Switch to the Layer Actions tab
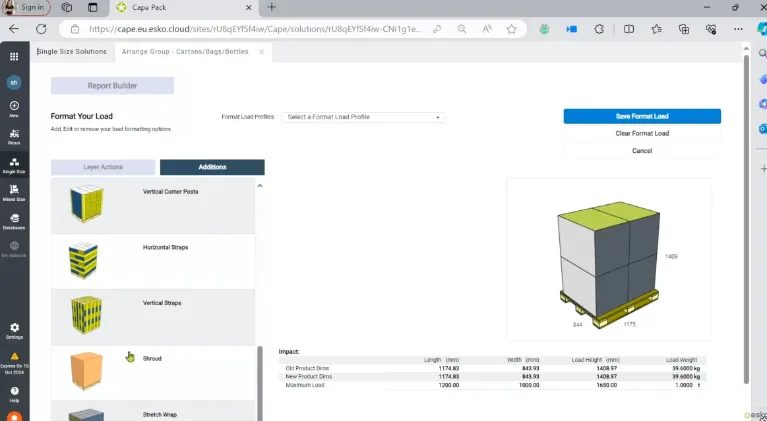767x421 pixels. pyautogui.click(x=102, y=167)
